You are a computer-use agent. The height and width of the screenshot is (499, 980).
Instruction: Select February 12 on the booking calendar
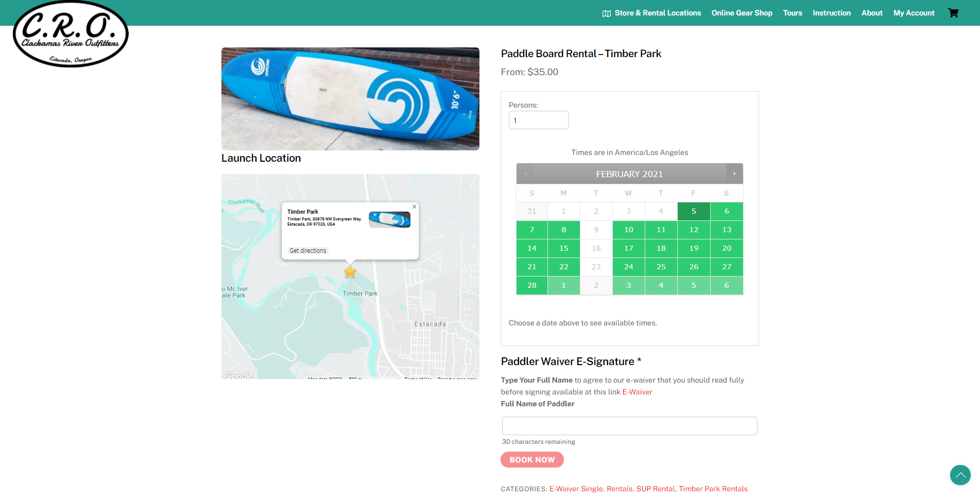[694, 230]
